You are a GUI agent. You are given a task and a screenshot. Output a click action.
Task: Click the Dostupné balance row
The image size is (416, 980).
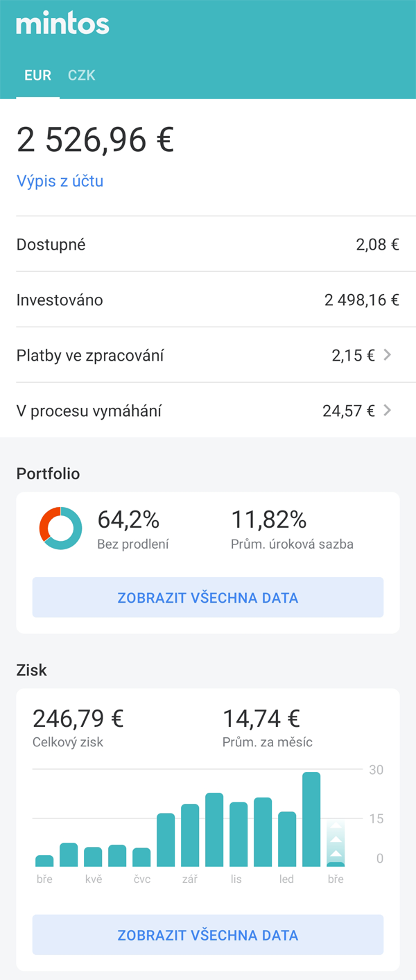pos(208,244)
